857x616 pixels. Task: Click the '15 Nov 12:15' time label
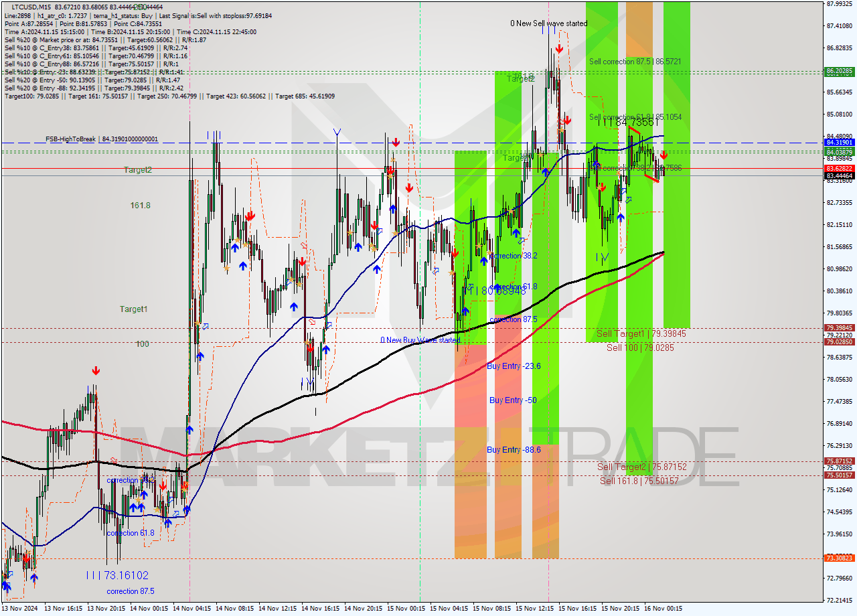point(535,609)
